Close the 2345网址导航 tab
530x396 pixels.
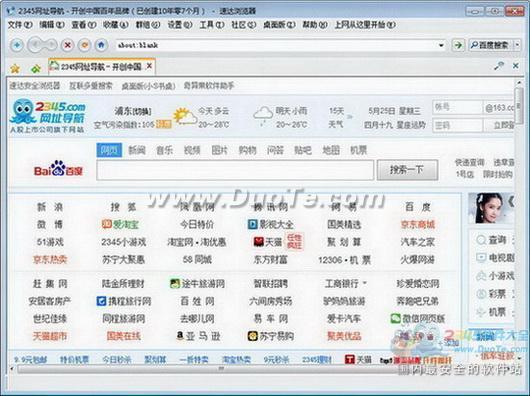(149, 66)
